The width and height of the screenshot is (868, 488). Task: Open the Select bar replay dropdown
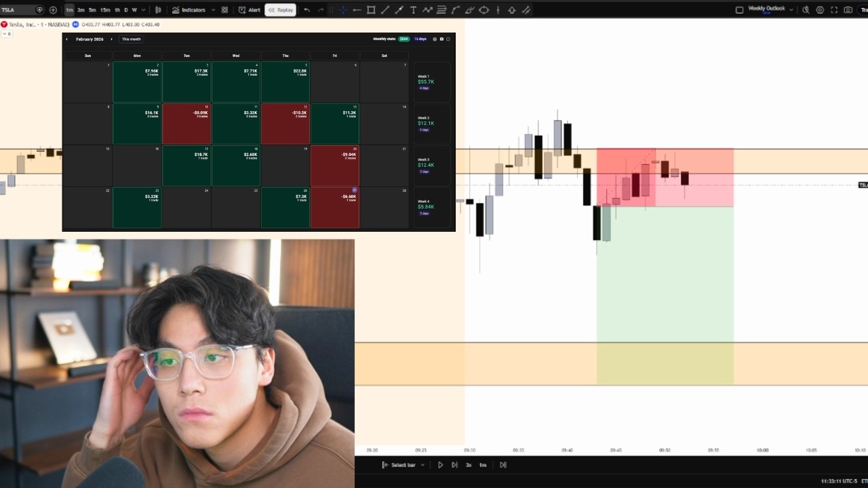tap(403, 465)
